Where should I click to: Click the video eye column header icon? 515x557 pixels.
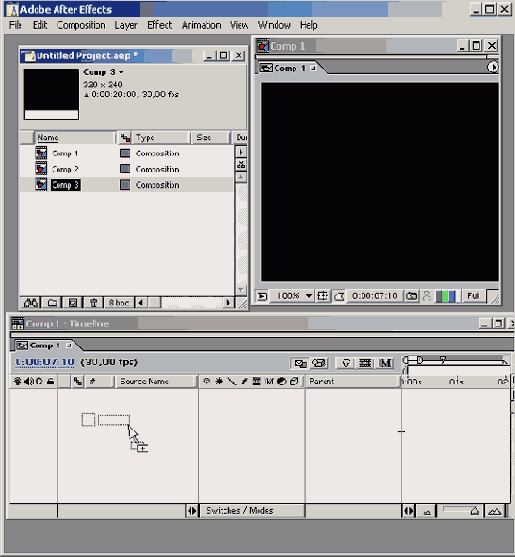point(17,381)
